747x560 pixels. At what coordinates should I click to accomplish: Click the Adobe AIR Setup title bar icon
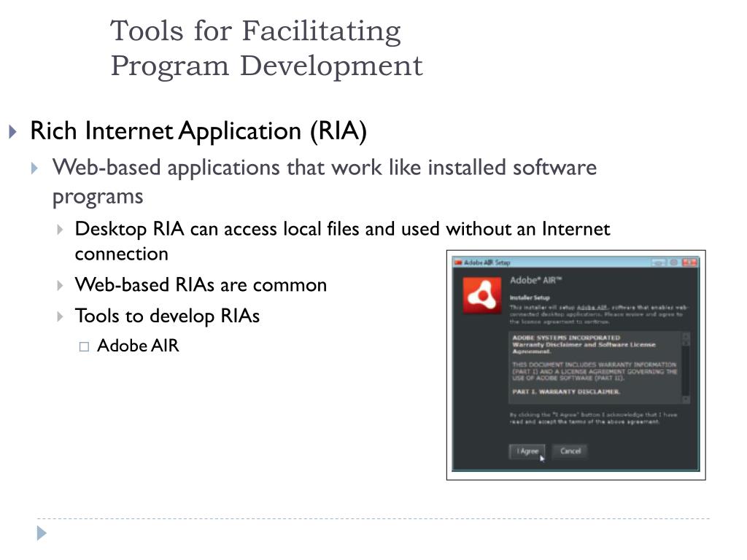click(458, 262)
